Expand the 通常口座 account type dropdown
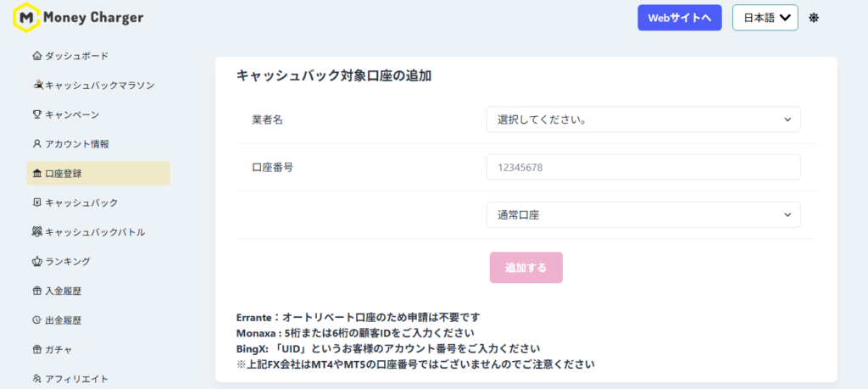This screenshot has height=389, width=868. 643,215
